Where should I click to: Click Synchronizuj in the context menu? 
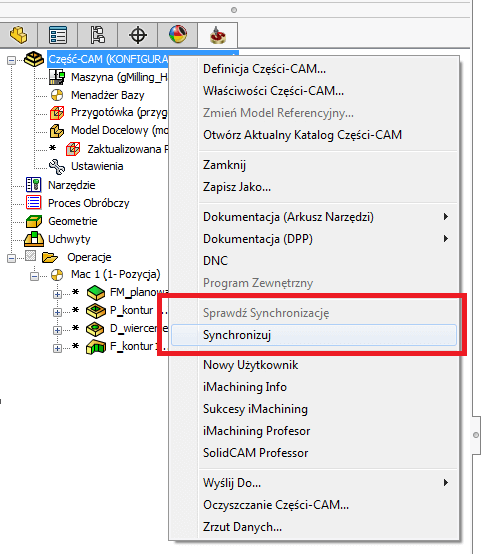tap(314, 335)
